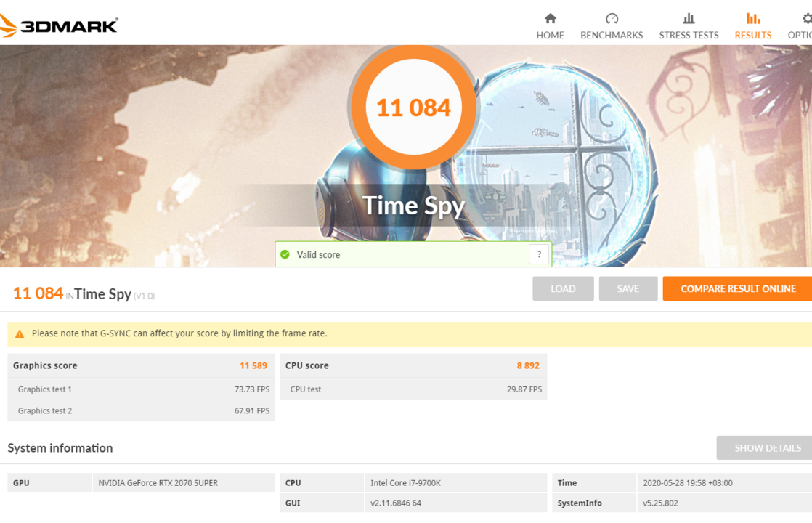Click the 73.73 FPS value
The height and width of the screenshot is (523, 812).
[x=252, y=389]
